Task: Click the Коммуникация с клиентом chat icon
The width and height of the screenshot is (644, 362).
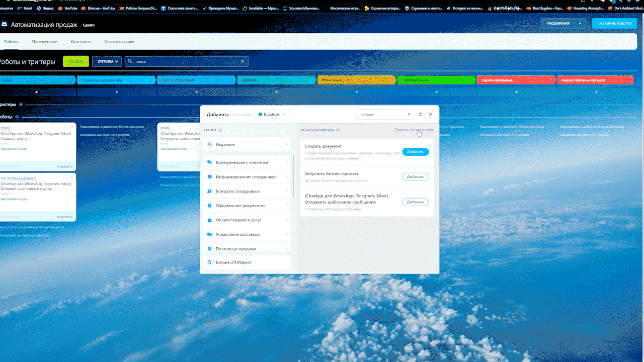Action: click(210, 162)
